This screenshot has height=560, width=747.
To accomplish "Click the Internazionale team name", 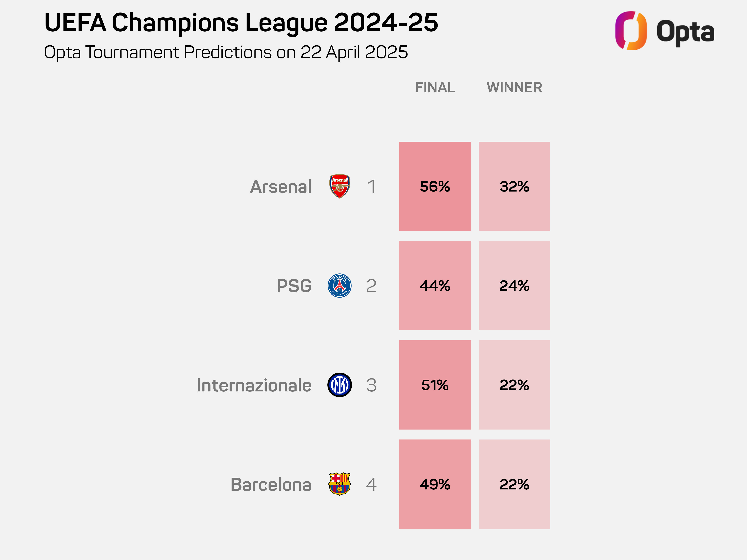I will point(254,385).
